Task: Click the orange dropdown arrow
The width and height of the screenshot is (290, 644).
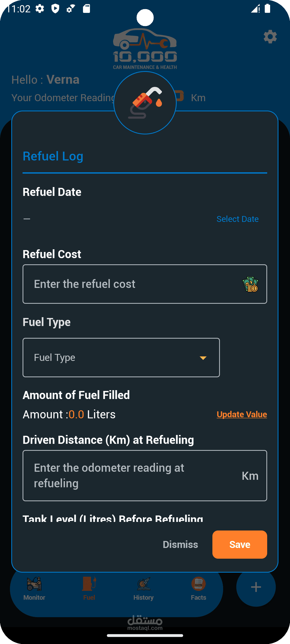Action: [x=203, y=358]
